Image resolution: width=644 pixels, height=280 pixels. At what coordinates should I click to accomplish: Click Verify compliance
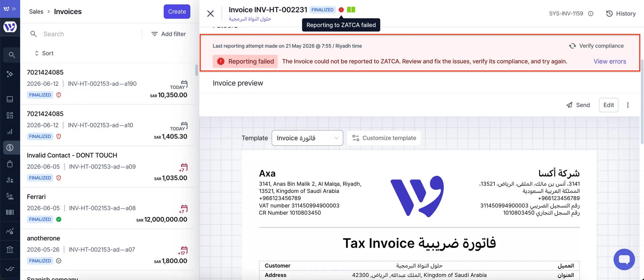(x=596, y=46)
